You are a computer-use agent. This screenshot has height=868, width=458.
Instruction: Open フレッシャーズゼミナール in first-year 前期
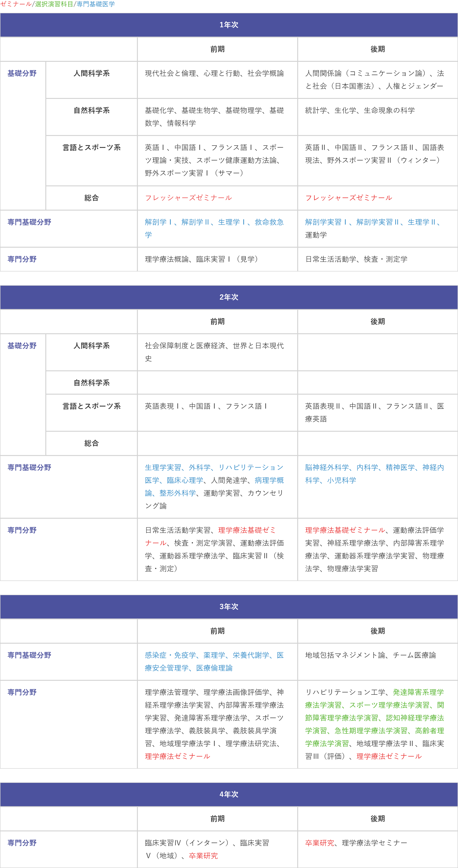coord(188,198)
